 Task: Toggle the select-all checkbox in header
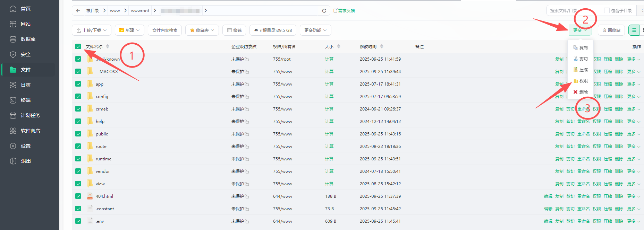pos(78,46)
